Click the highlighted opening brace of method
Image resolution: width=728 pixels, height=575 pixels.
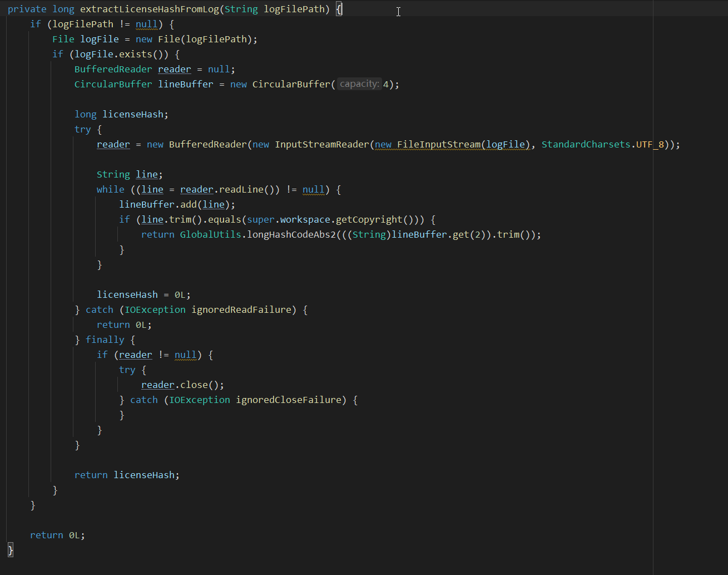pyautogui.click(x=339, y=9)
